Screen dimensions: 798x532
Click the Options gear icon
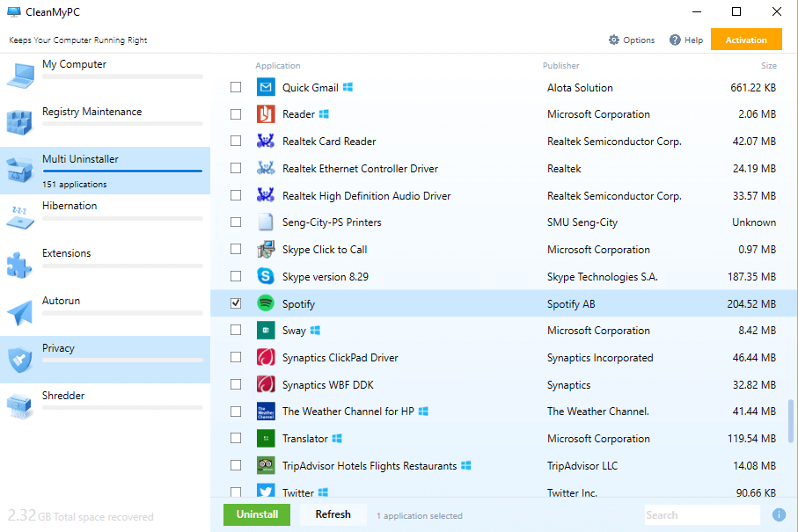pyautogui.click(x=614, y=40)
